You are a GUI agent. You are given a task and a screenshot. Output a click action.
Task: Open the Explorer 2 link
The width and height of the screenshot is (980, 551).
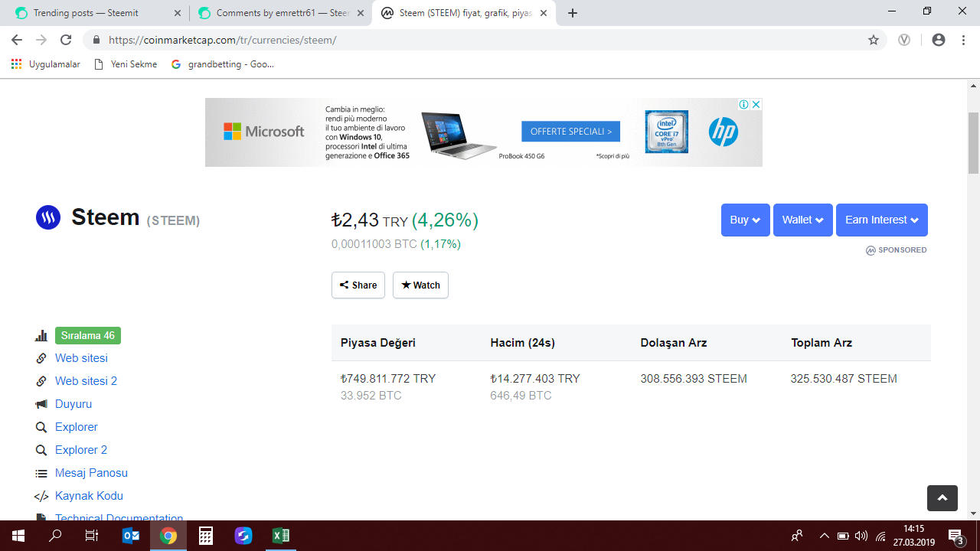coord(81,450)
